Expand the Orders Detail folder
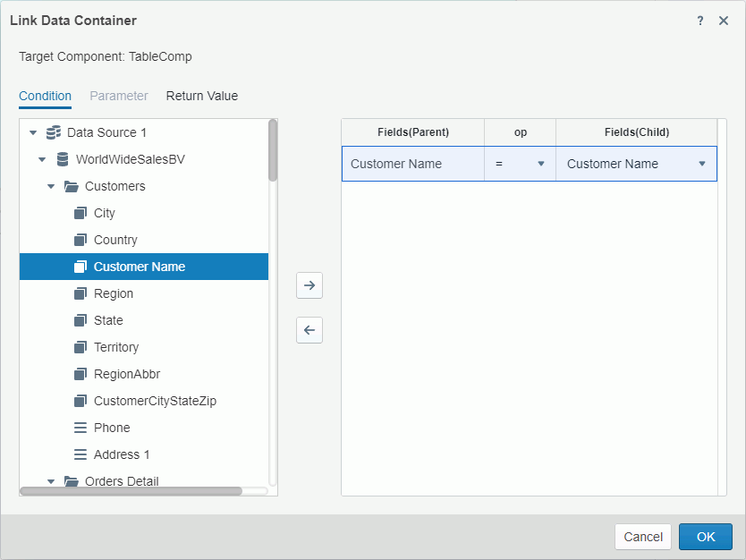 [51, 481]
